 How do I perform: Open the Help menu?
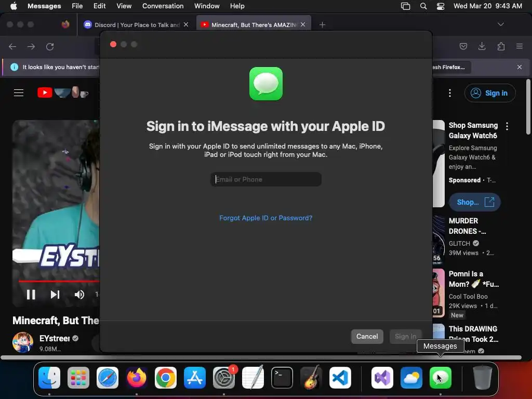237,6
